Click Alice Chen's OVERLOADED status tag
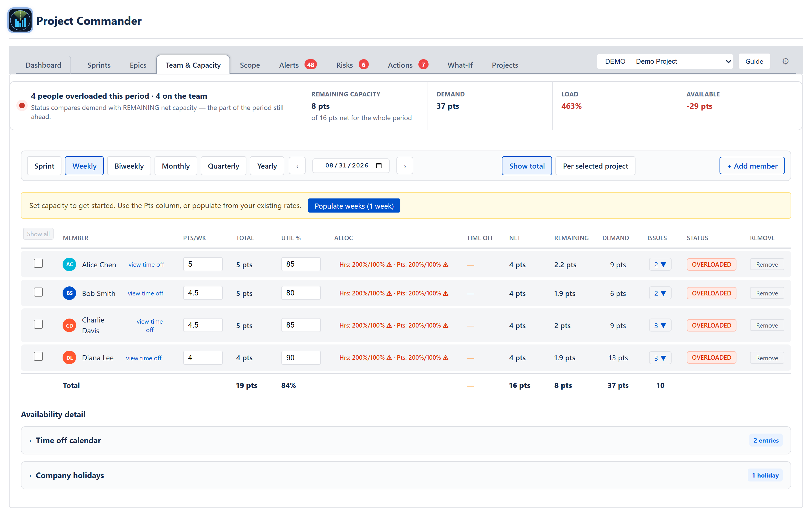 711,264
